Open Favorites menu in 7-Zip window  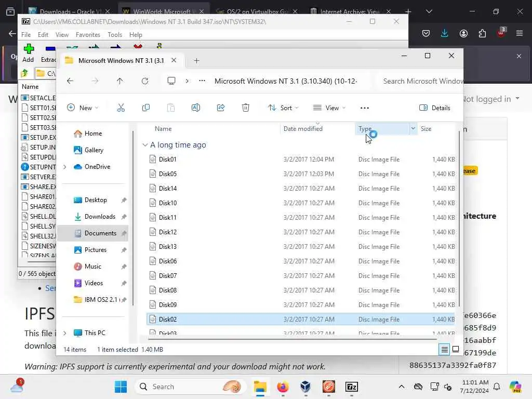[88, 35]
